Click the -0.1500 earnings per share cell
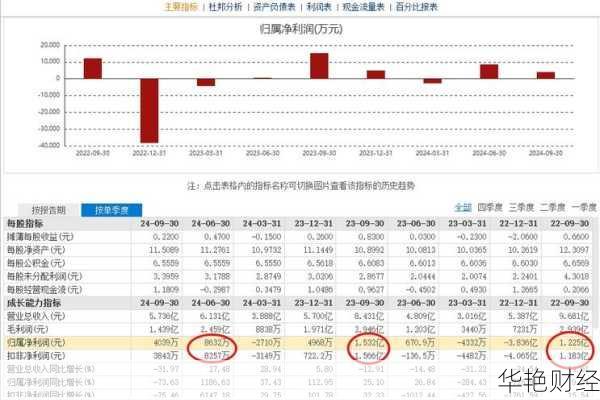 (266, 237)
